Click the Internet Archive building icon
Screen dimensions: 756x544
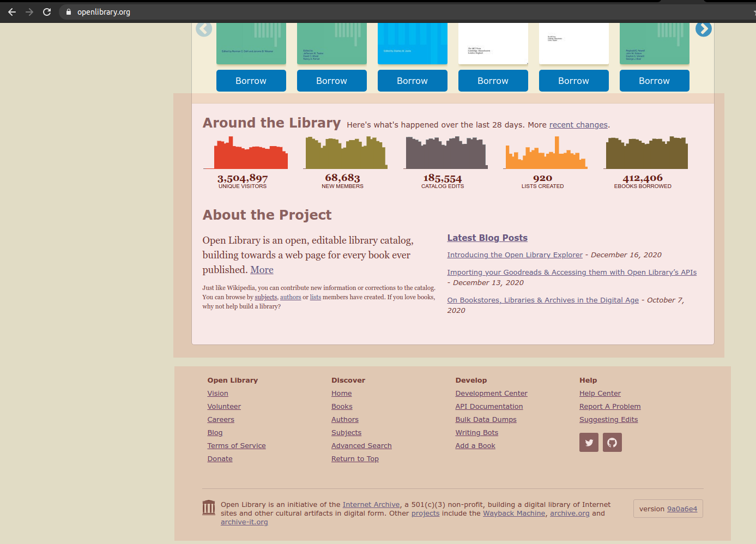coord(208,507)
